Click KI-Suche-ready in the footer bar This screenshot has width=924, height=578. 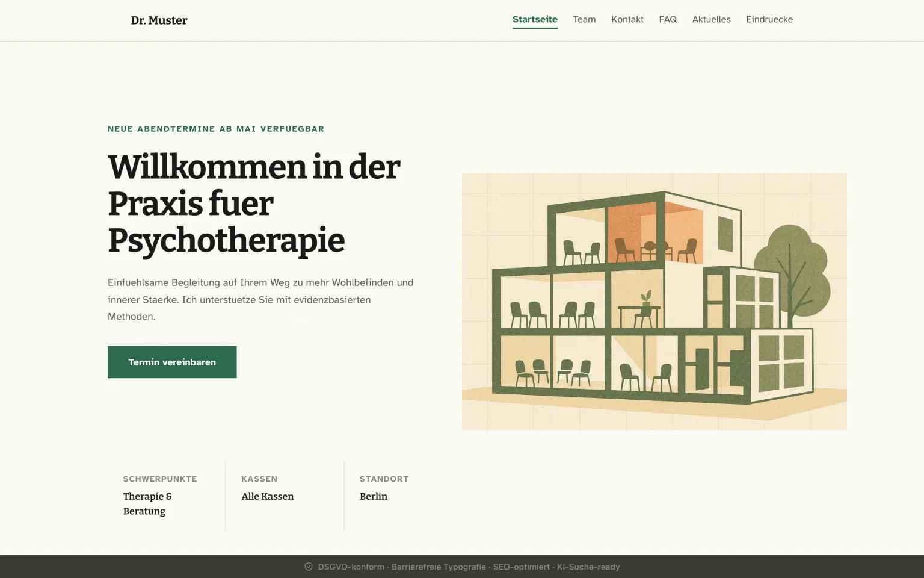coord(588,567)
